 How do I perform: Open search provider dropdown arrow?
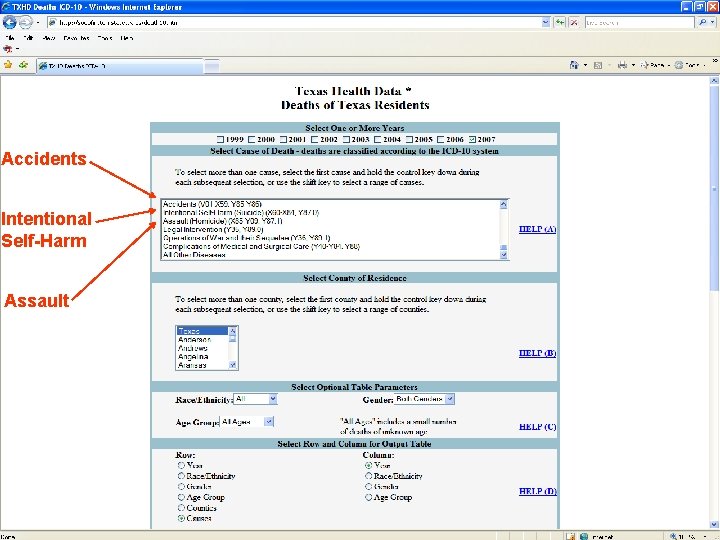[x=713, y=22]
